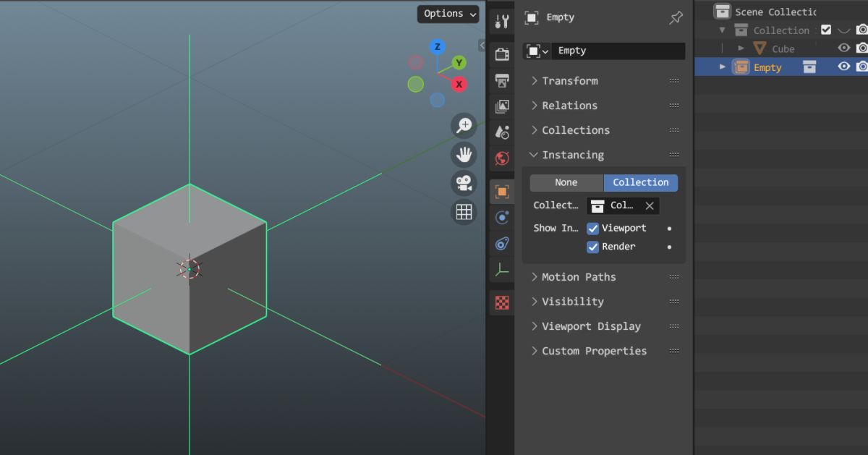Toggle the viewport sidebar arrow tab
The width and height of the screenshot is (868, 455).
pos(482,46)
